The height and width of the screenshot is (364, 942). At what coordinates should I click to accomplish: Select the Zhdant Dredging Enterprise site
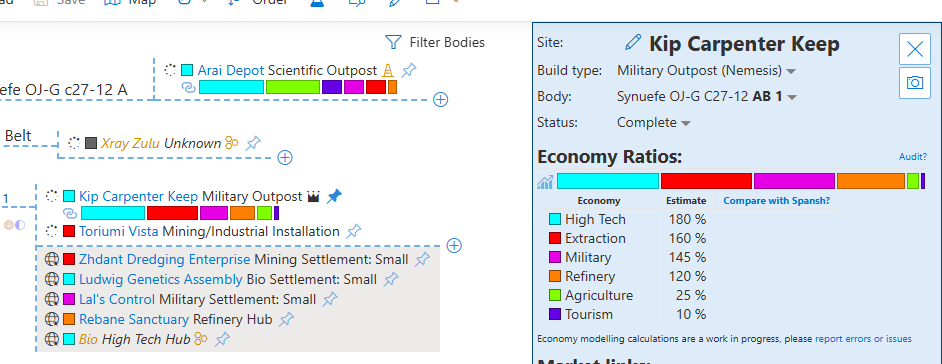pos(164,259)
